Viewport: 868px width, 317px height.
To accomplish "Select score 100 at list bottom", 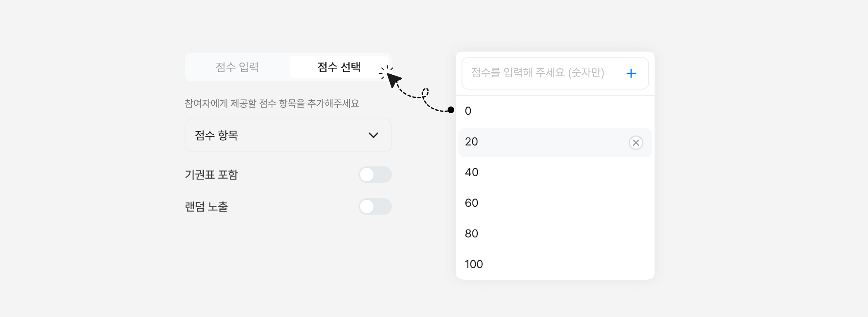I will pos(554,264).
